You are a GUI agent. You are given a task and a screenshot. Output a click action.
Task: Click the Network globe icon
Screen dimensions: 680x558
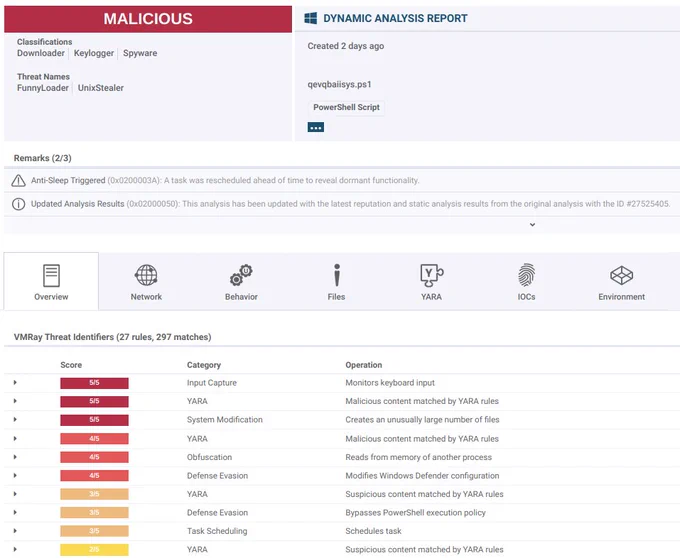(x=146, y=275)
